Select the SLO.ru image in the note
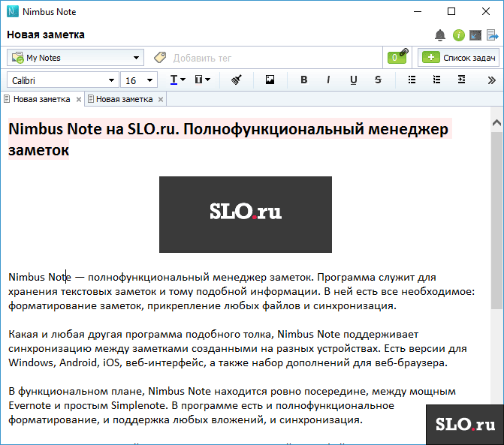Screen dimensions: 504x445 (246, 215)
